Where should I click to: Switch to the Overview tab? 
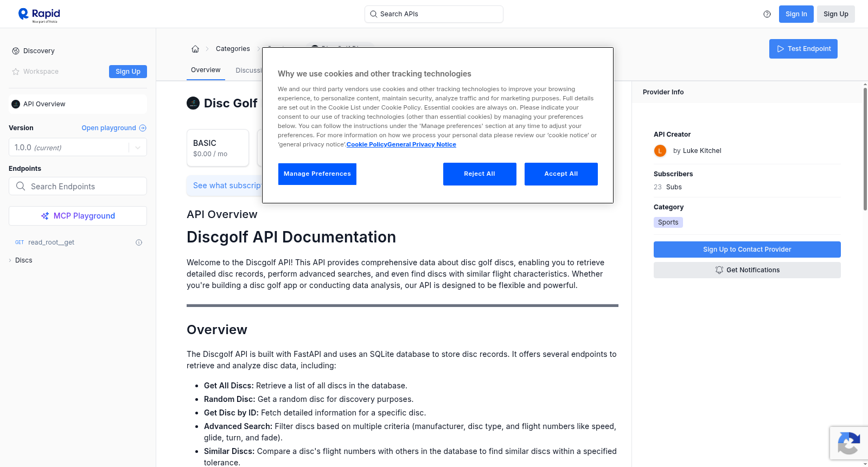tap(206, 70)
